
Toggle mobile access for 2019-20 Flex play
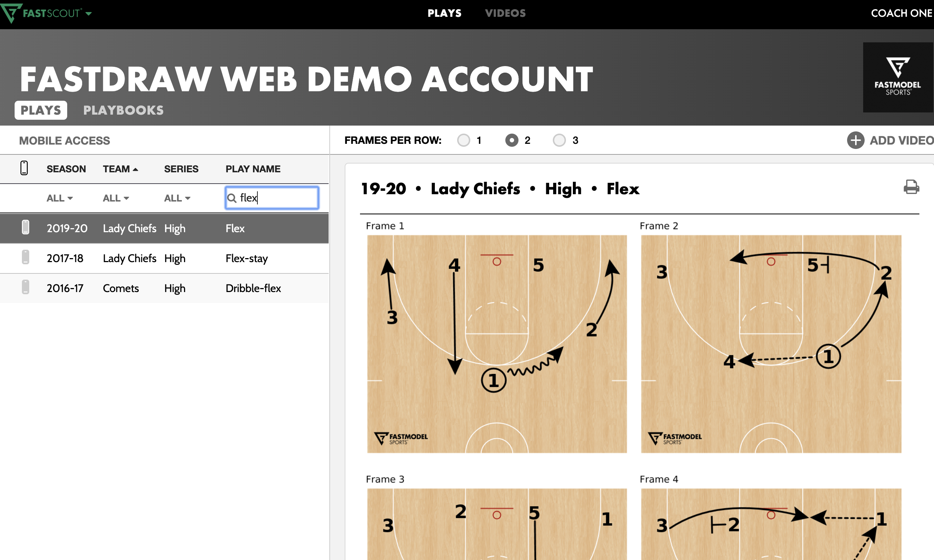point(25,228)
